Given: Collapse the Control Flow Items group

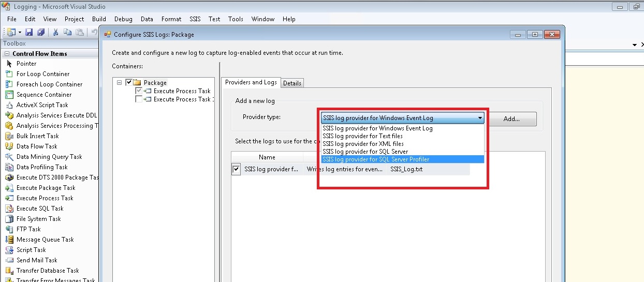Looking at the screenshot, I should [x=7, y=54].
